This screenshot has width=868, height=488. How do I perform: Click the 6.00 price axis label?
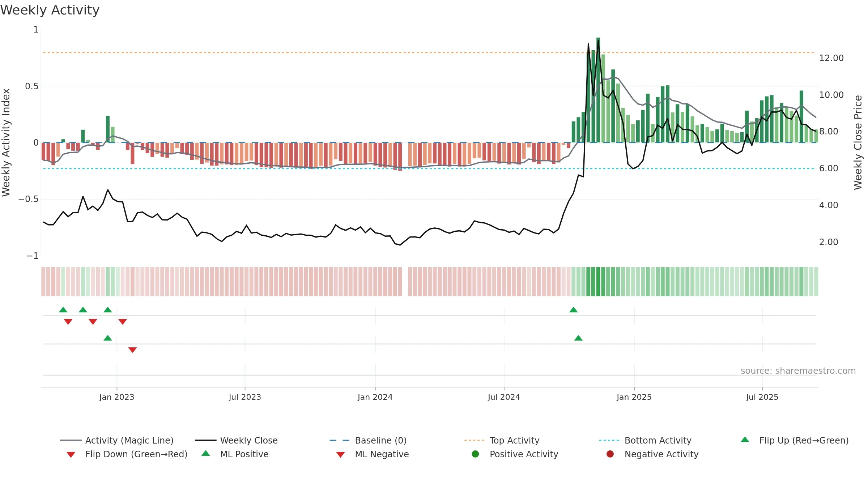(x=829, y=168)
